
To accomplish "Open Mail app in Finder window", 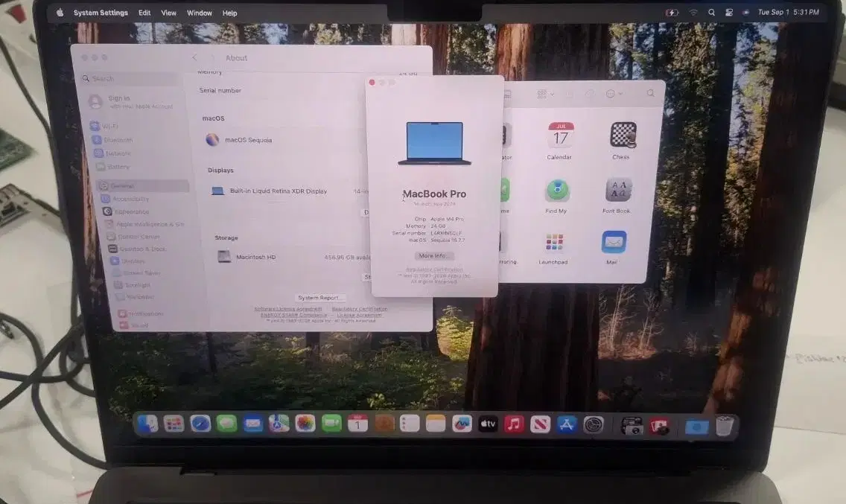I will 614,247.
